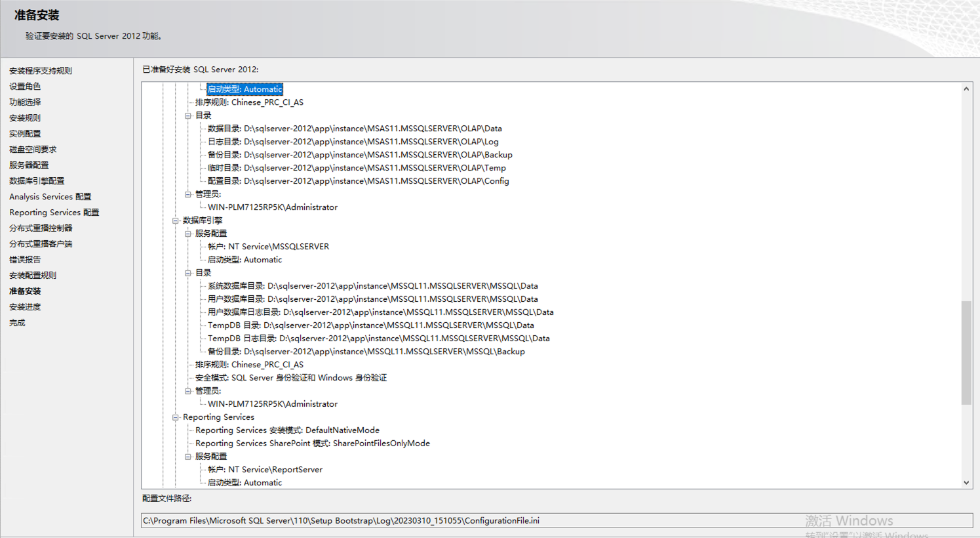
Task: Select the OLAP\Backup 备份目录 entry
Action: click(x=359, y=155)
